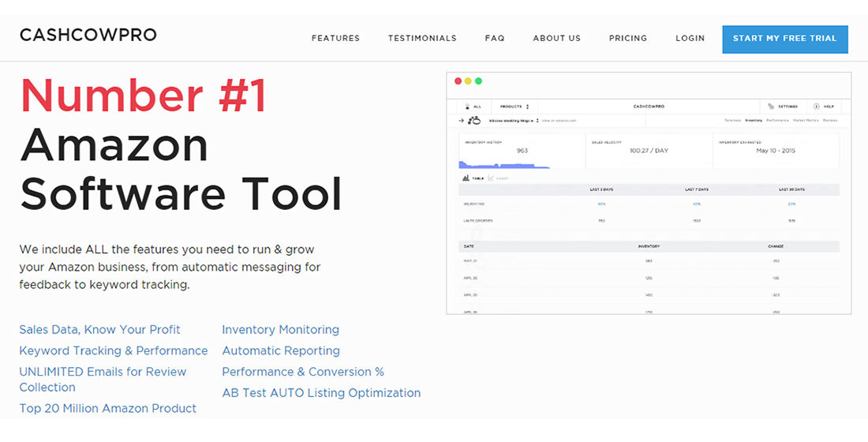Click the LAST 30 DAYS column header
This screenshot has height=442, width=868.
(791, 189)
